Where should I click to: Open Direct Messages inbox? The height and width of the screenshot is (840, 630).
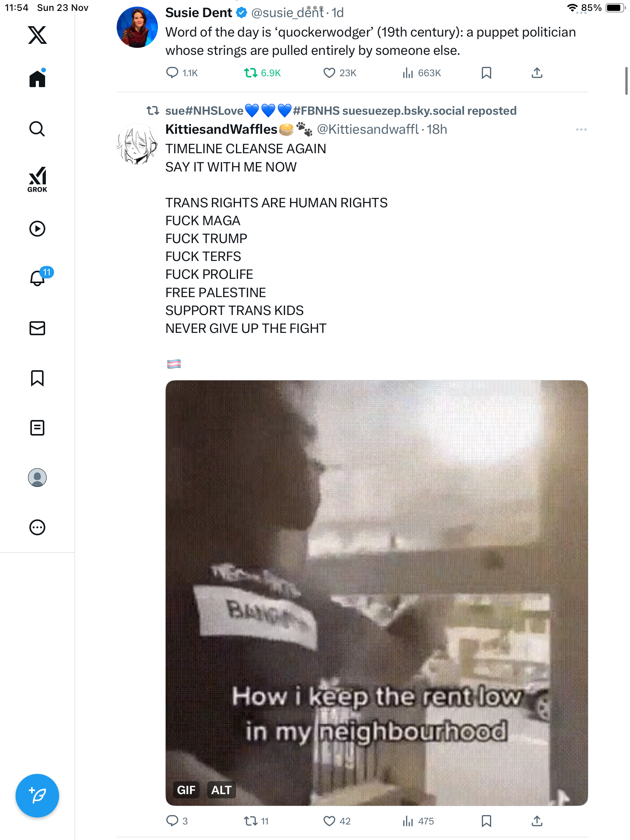point(37,328)
